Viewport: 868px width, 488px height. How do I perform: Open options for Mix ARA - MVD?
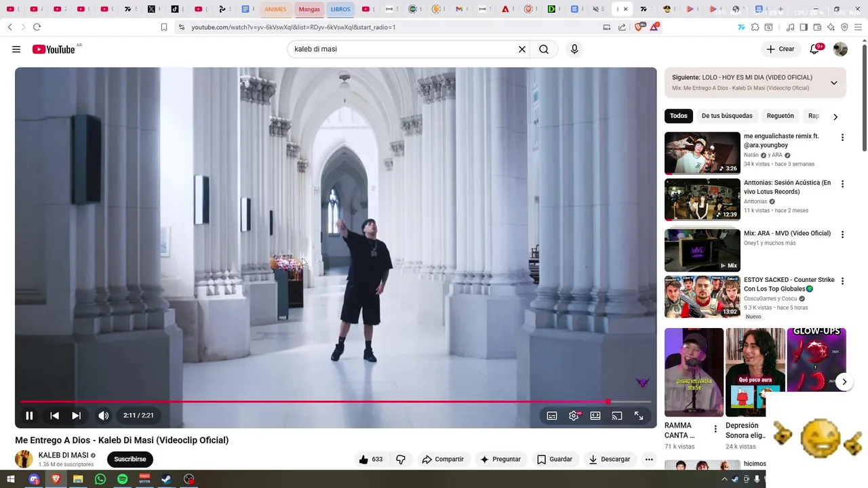(x=842, y=235)
